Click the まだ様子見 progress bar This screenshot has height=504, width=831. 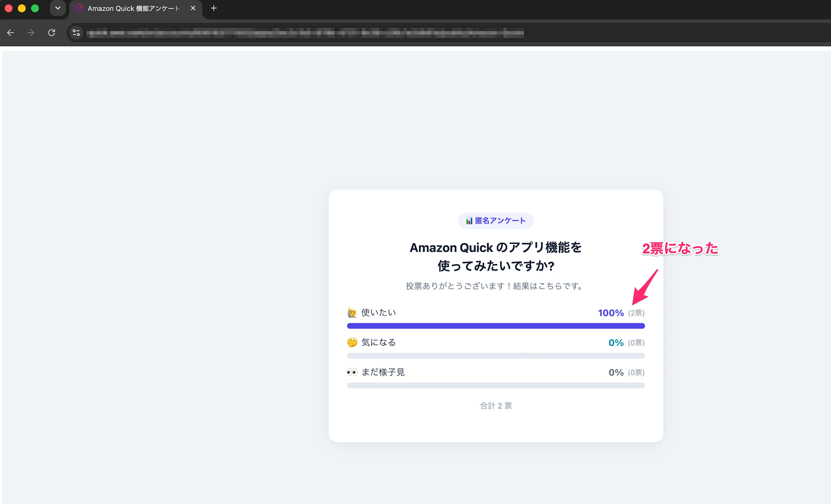pyautogui.click(x=496, y=386)
